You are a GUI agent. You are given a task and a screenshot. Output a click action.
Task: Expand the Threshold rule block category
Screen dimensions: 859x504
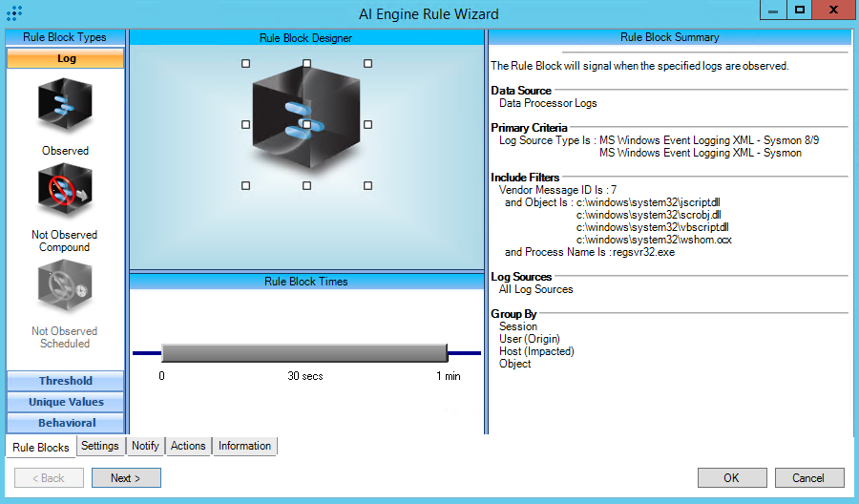[66, 381]
